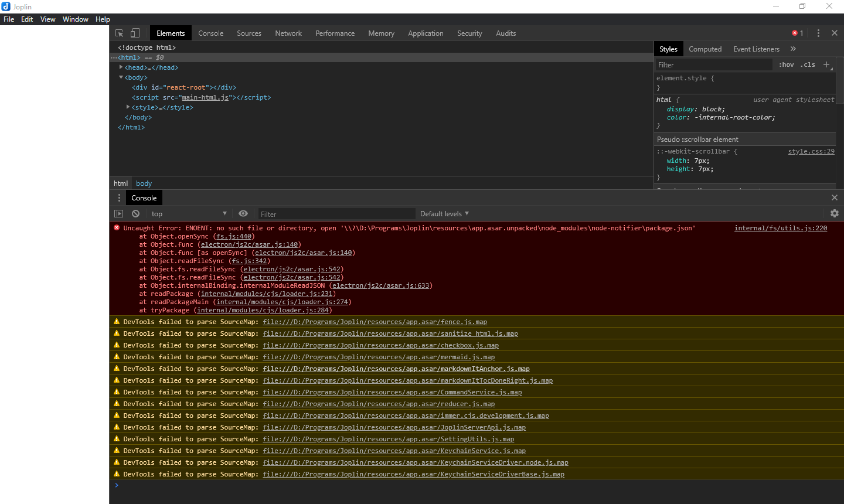The image size is (844, 504).
Task: Switch to the Network tab
Action: click(288, 33)
